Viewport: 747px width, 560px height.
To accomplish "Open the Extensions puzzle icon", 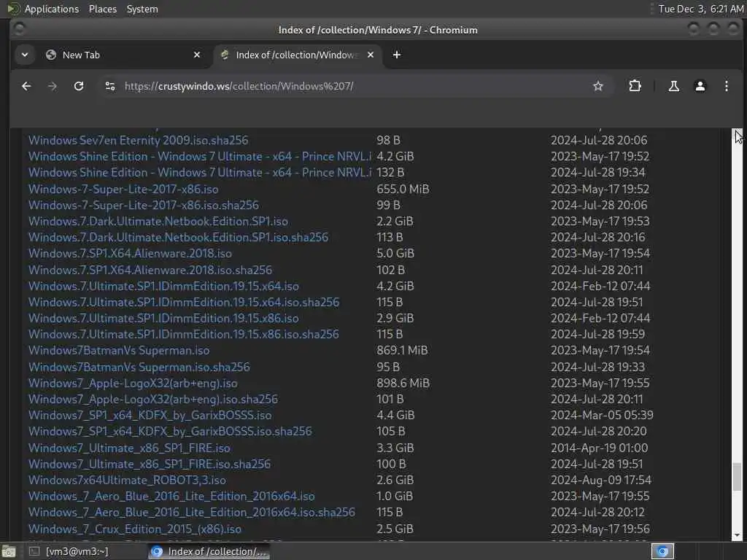I will (635, 86).
